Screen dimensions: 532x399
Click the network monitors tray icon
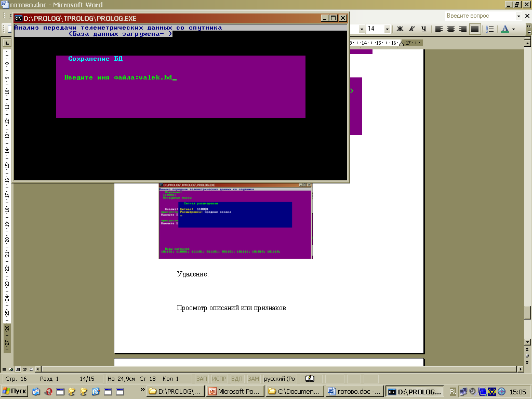(463, 392)
